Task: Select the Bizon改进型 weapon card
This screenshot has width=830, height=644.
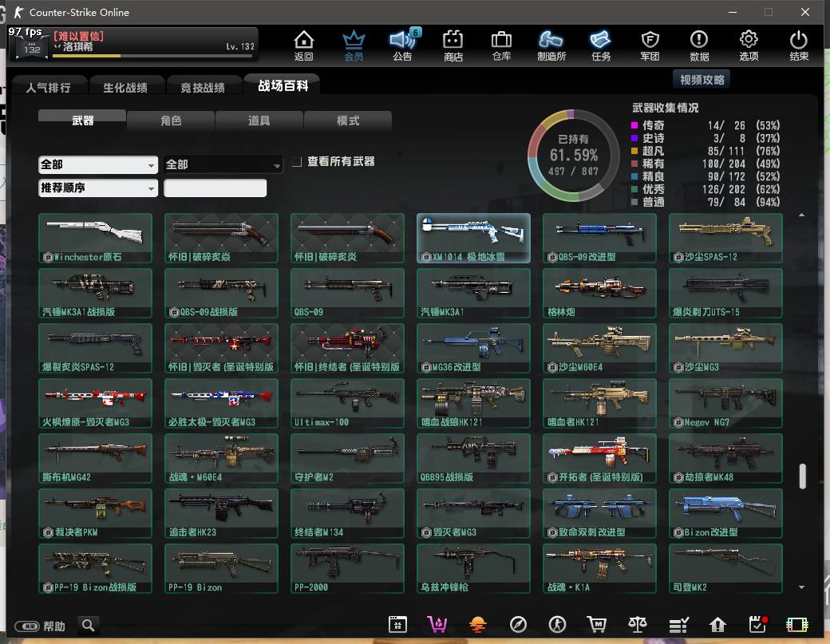Action: coord(725,513)
